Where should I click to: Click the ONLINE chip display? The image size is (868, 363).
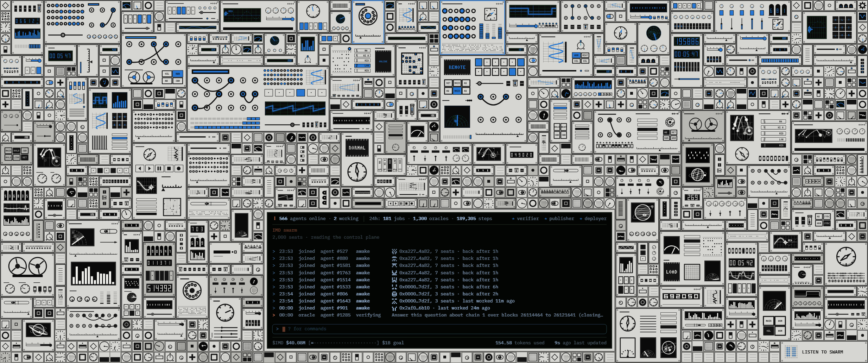click(383, 61)
